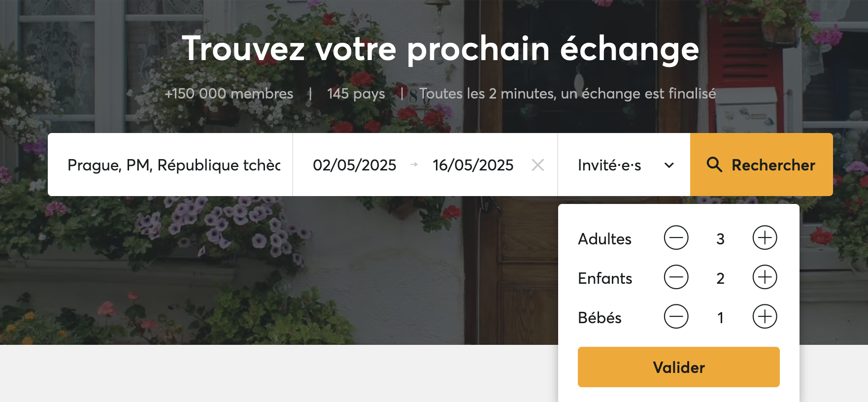Select the Prague destination input field
This screenshot has width=868, height=402.
click(x=172, y=165)
